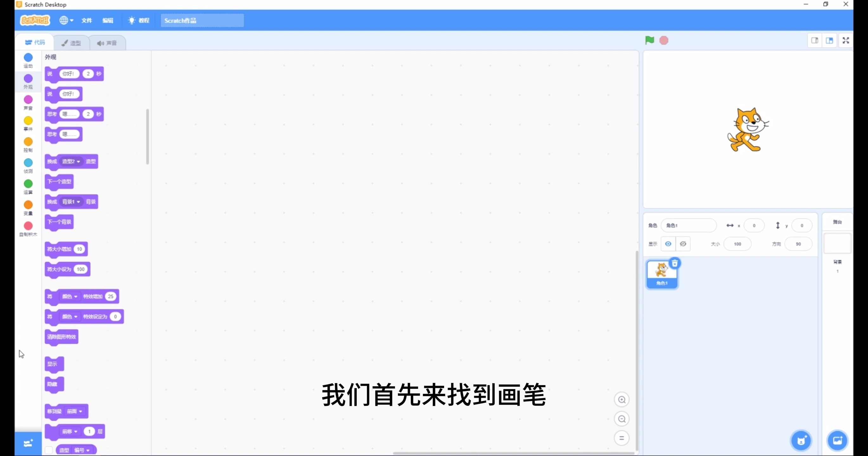Open the 文件 menu
Image resolution: width=868 pixels, height=456 pixels.
tap(86, 20)
